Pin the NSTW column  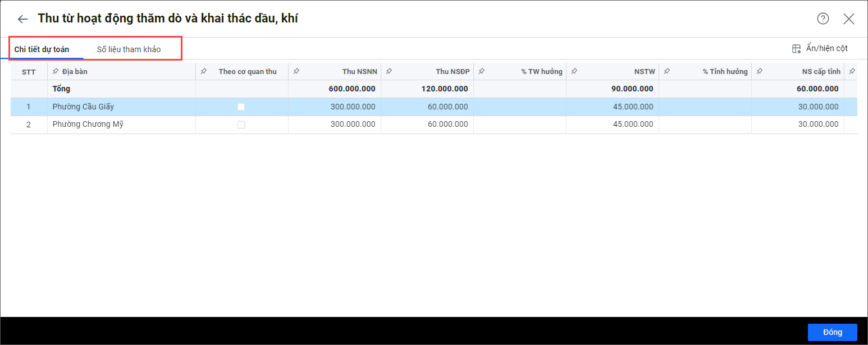point(574,71)
